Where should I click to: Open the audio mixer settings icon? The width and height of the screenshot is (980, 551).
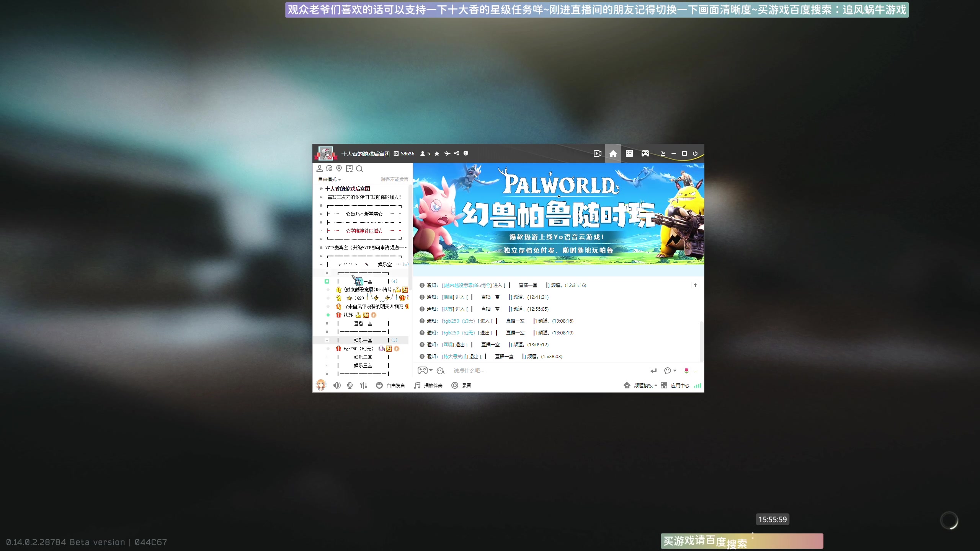pos(364,385)
